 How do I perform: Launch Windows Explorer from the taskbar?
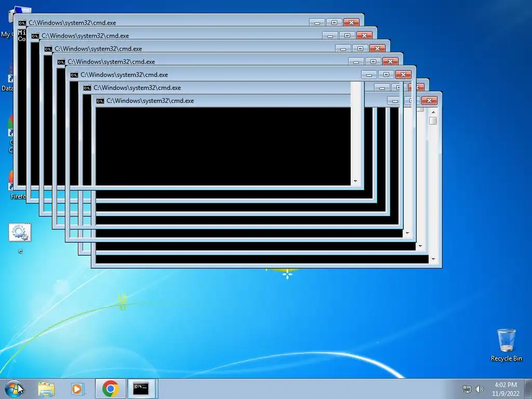tap(46, 389)
